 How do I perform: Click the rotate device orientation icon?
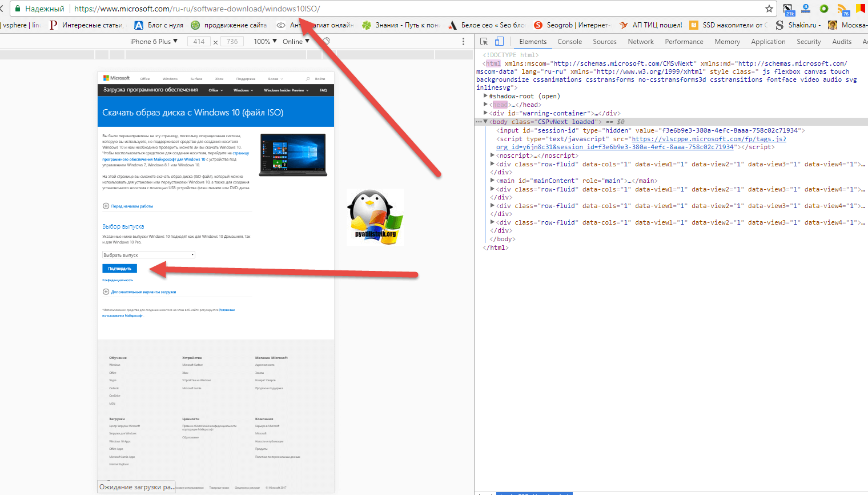tap(326, 42)
